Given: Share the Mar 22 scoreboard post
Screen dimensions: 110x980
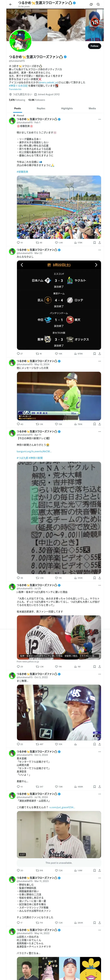Looking at the screenshot, I should click(x=99, y=353).
